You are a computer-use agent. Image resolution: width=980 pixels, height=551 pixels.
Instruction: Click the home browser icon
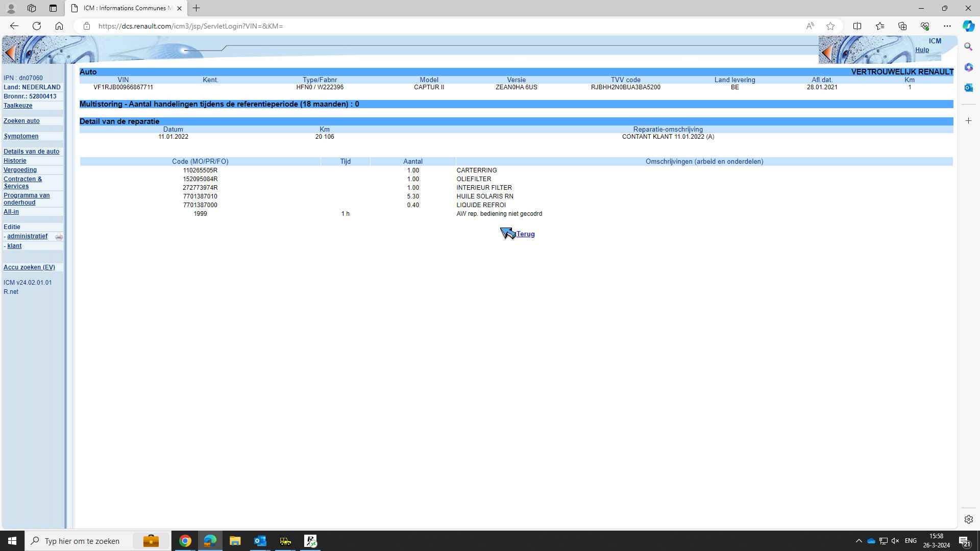click(x=59, y=26)
